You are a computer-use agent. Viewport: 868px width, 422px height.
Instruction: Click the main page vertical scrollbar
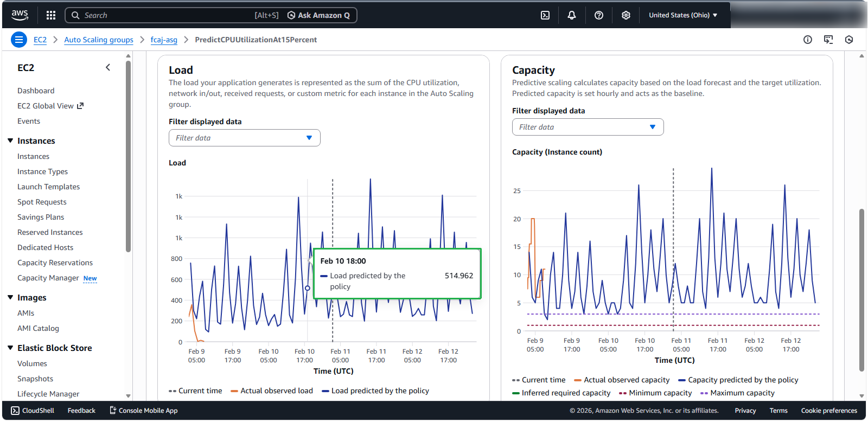[861, 290]
